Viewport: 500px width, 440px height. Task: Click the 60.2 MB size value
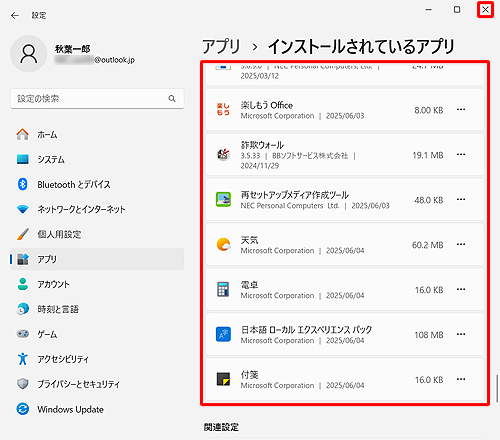pyautogui.click(x=428, y=245)
